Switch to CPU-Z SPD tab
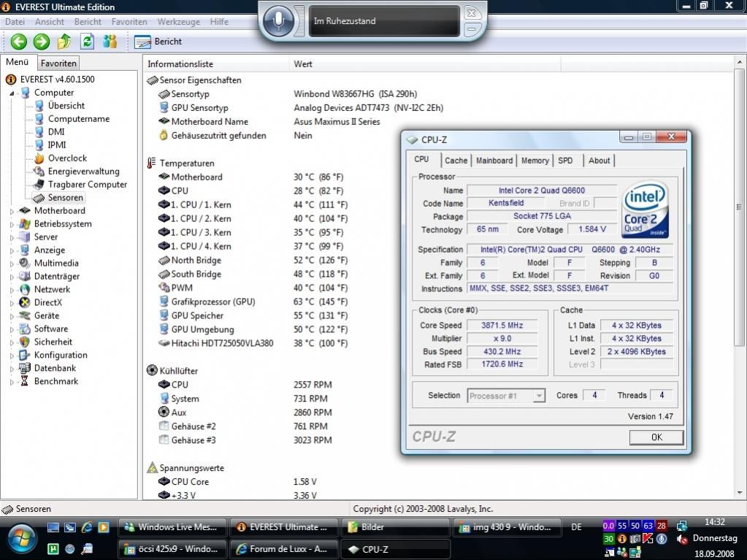 (x=565, y=161)
